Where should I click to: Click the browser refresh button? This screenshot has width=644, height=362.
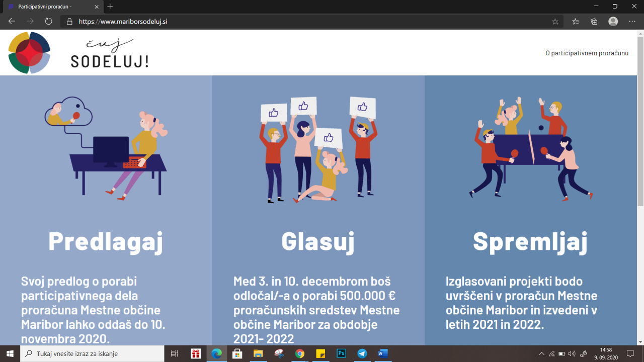(49, 21)
